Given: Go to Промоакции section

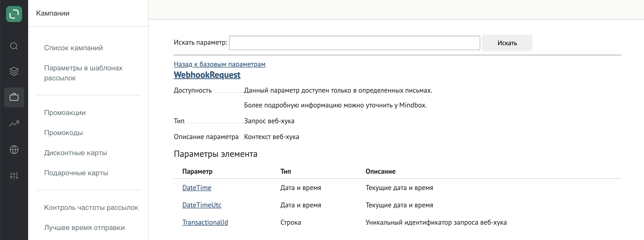Looking at the screenshot, I should pyautogui.click(x=65, y=112).
